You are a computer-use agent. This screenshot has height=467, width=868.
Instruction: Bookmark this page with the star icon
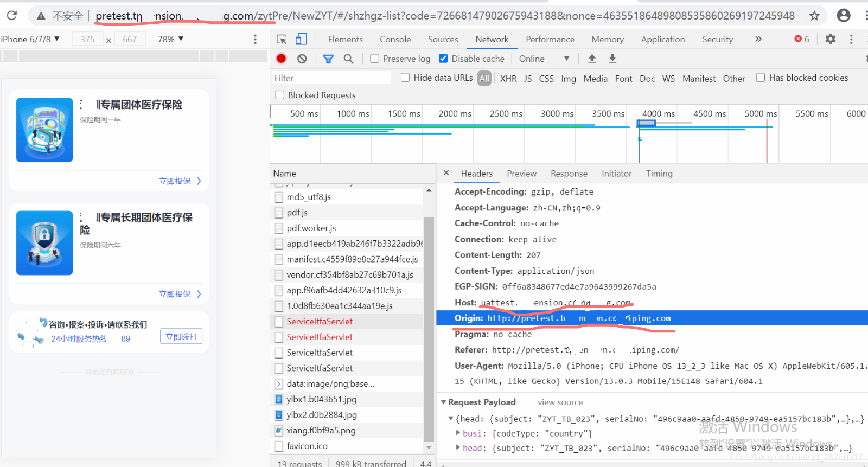point(814,16)
